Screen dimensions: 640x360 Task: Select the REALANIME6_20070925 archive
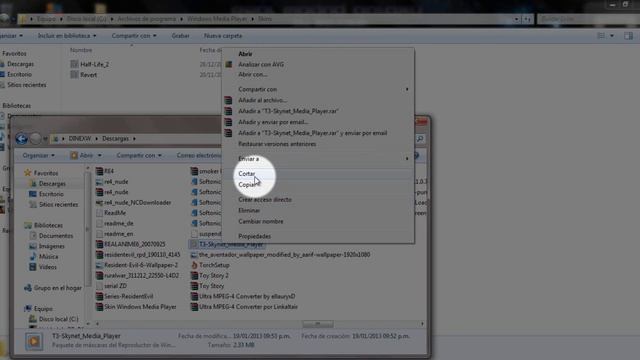[131, 244]
